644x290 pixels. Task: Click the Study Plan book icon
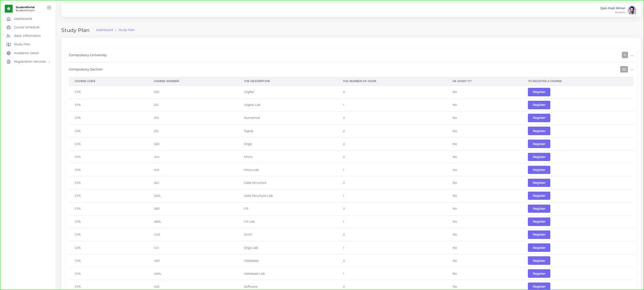[9, 44]
